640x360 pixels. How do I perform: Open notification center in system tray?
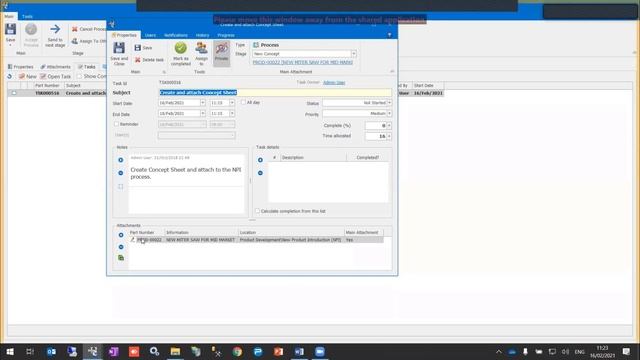pyautogui.click(x=626, y=351)
